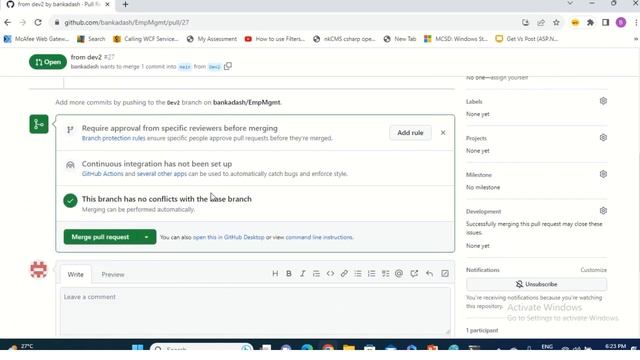Screen dimensions: 640x360
Task: Open the 'several other apps' link
Action: (x=162, y=174)
